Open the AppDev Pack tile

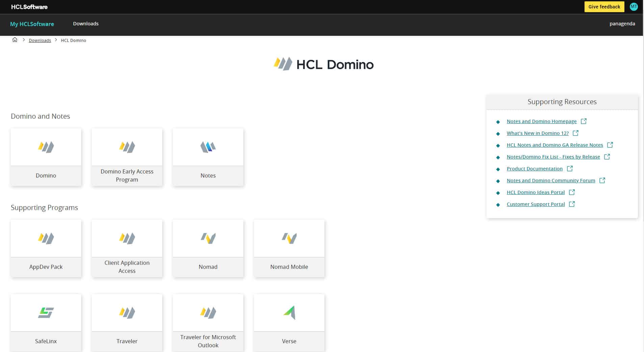pyautogui.click(x=46, y=249)
